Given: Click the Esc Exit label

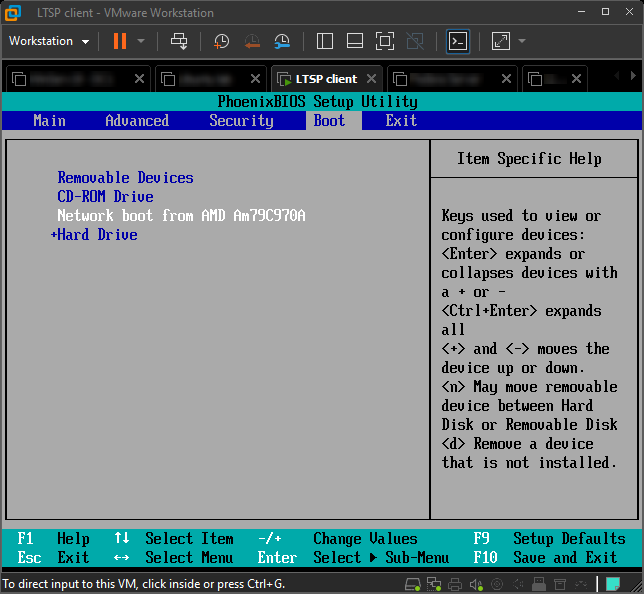Looking at the screenshot, I should coord(53,557).
